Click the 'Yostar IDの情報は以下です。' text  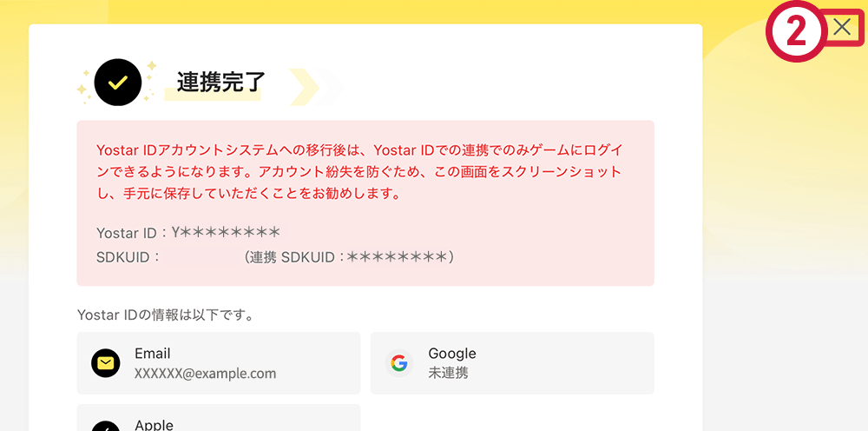[x=165, y=314]
